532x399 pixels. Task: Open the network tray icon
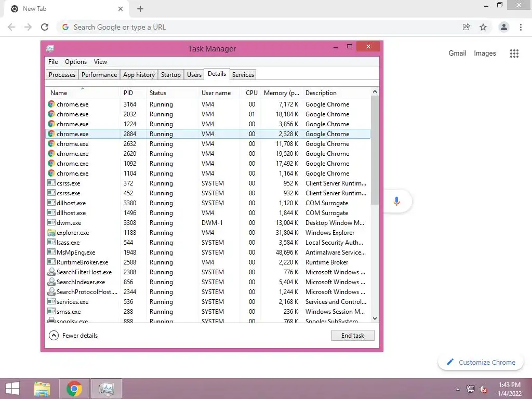[x=470, y=389]
